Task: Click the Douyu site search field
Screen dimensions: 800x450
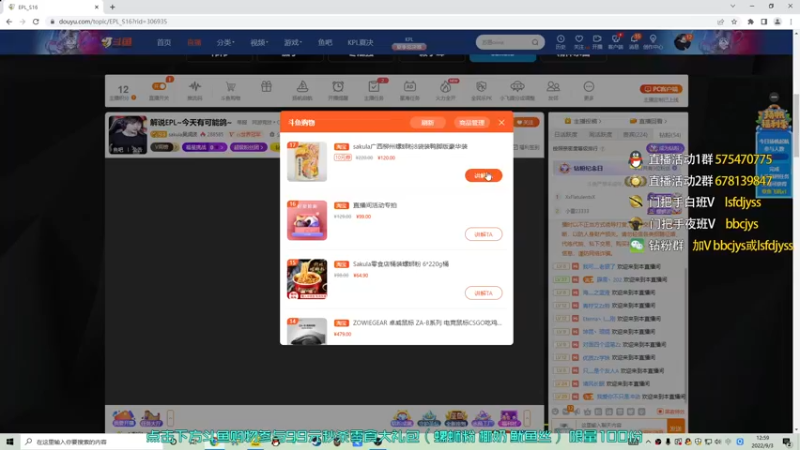Action: point(504,42)
